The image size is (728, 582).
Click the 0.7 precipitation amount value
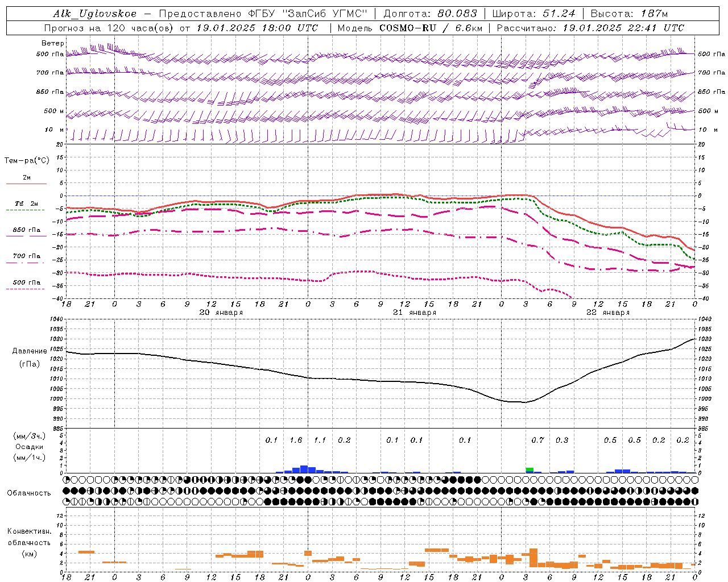click(x=537, y=440)
